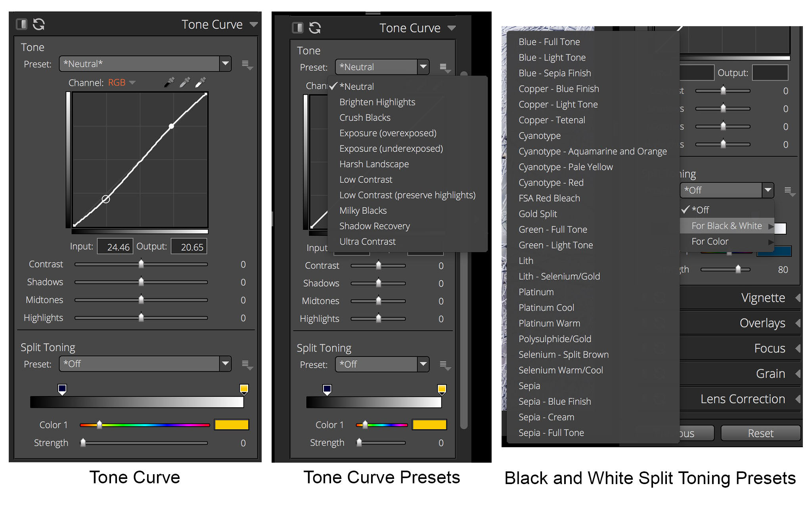
Task: Open middle Tone preset options menu icon
Action: tap(445, 68)
